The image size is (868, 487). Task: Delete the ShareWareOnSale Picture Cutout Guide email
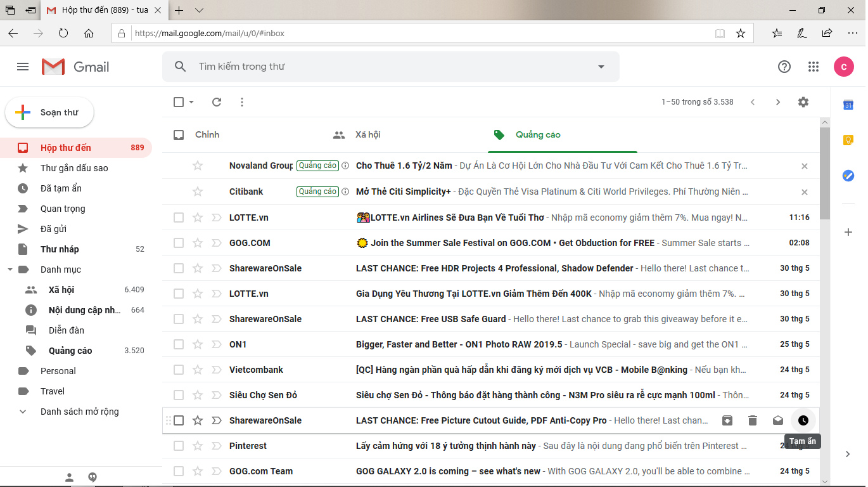(x=753, y=420)
